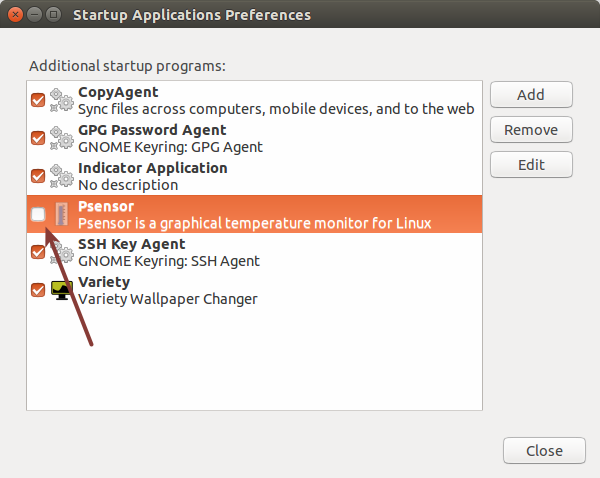Click the Variety monitor icon
The image size is (600, 478).
(62, 290)
